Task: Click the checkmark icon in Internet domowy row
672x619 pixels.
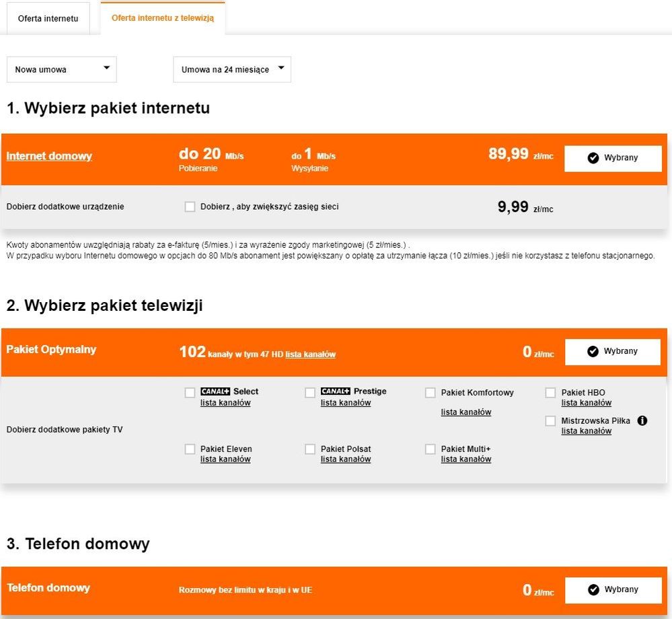Action: pos(593,157)
